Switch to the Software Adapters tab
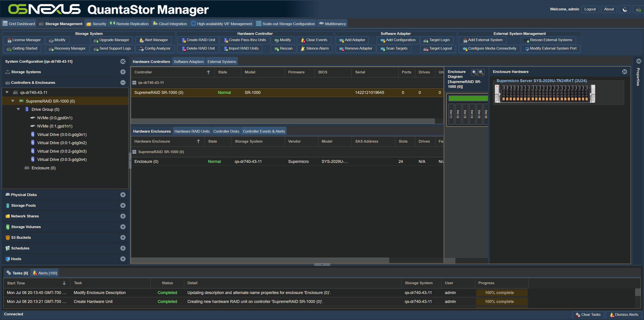 [189, 62]
